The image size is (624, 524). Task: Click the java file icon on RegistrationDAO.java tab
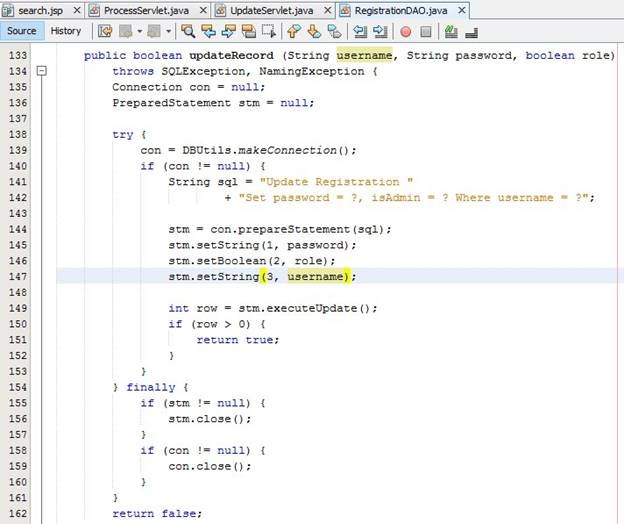pos(345,11)
